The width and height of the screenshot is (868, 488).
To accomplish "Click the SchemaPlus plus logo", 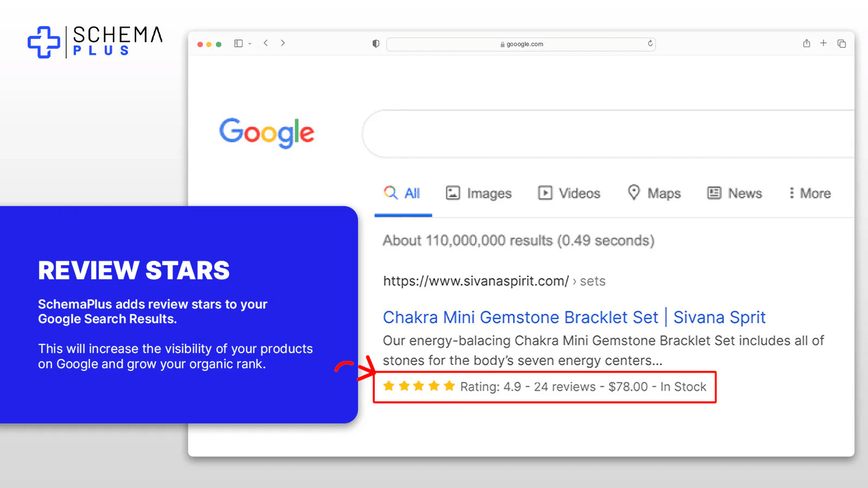I will coord(43,42).
